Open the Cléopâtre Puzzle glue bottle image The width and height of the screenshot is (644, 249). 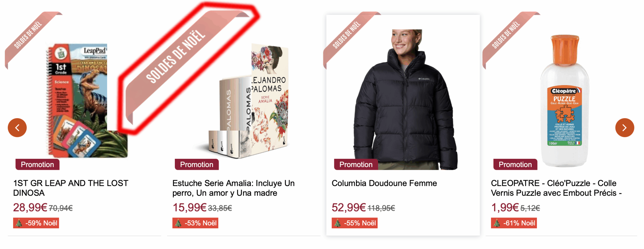[565, 101]
